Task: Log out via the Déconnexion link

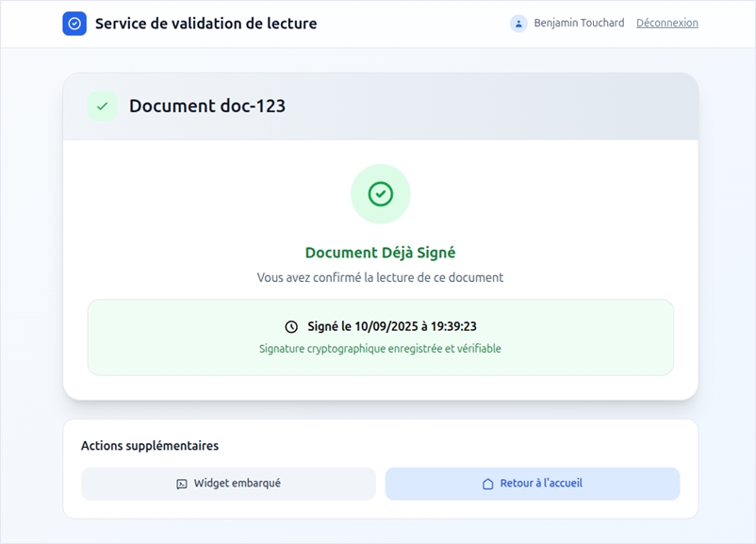Action: point(666,24)
